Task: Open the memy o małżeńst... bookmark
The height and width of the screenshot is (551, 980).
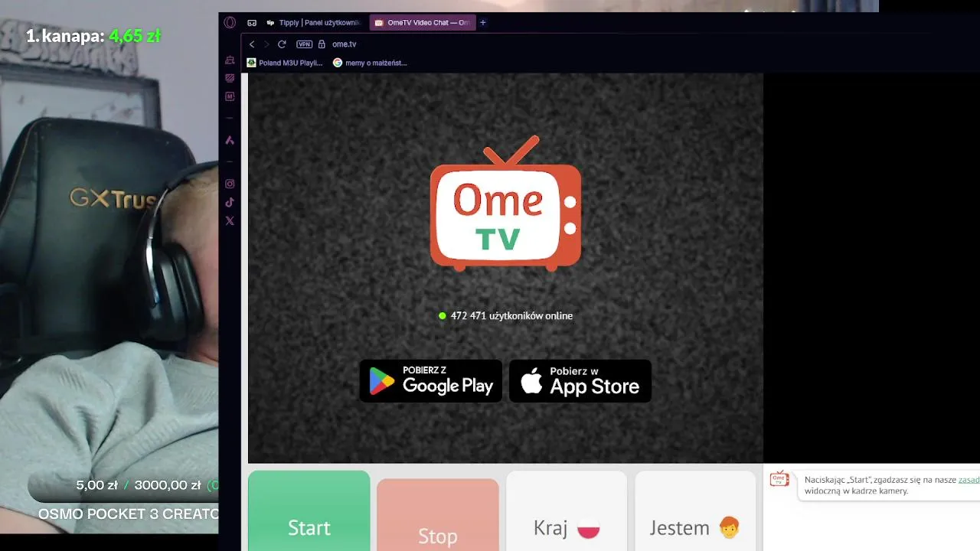Action: coord(370,63)
